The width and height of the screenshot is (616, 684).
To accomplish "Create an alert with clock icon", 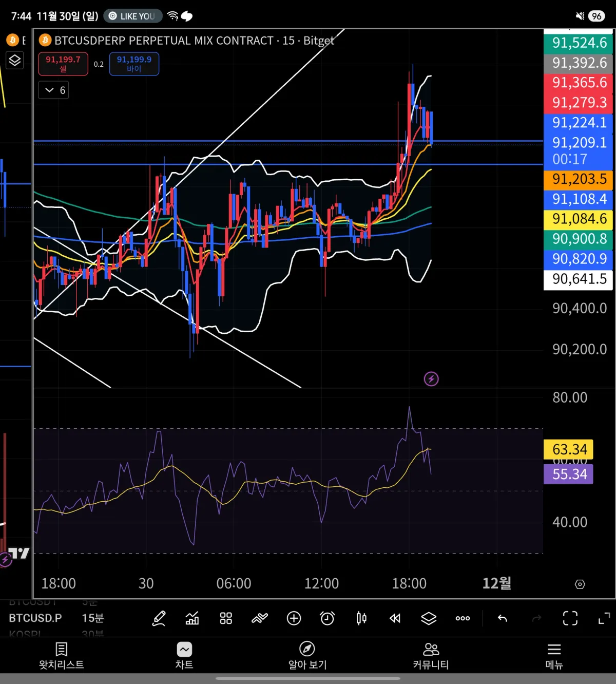I will [328, 618].
